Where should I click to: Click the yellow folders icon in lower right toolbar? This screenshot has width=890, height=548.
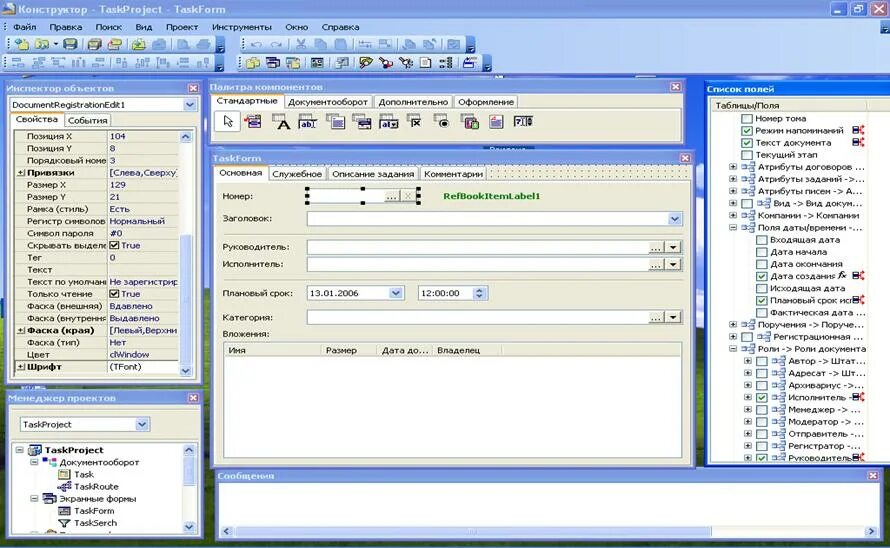pyautogui.click(x=253, y=63)
